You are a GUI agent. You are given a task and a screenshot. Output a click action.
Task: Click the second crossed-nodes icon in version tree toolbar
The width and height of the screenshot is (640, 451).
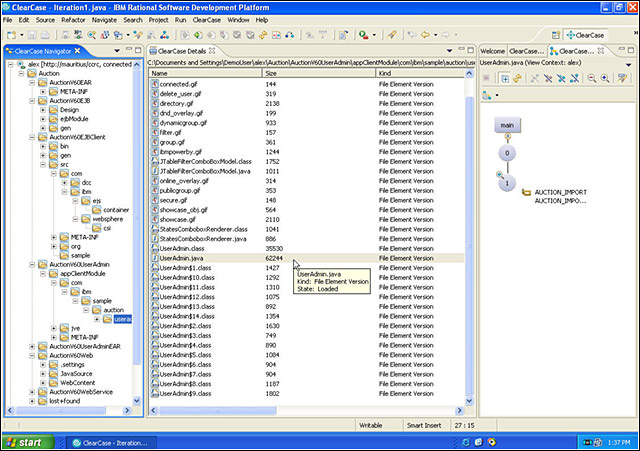point(562,78)
